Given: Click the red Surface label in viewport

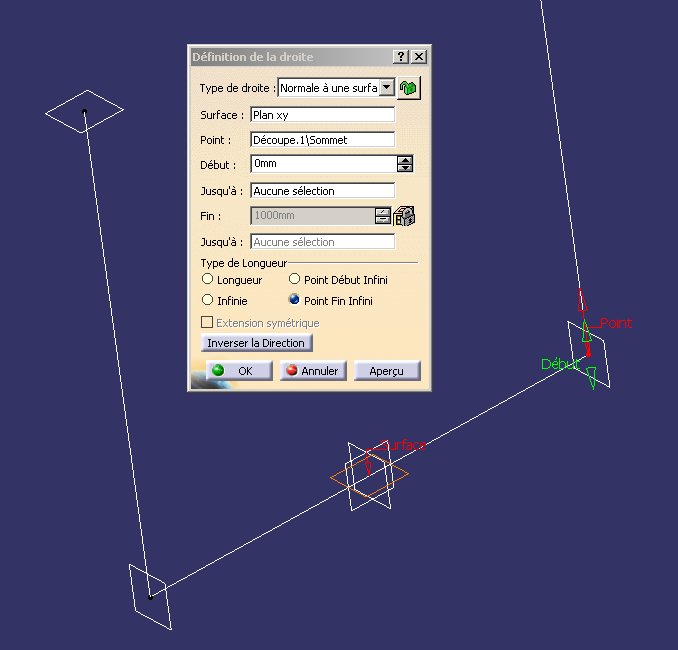Looking at the screenshot, I should [x=403, y=445].
